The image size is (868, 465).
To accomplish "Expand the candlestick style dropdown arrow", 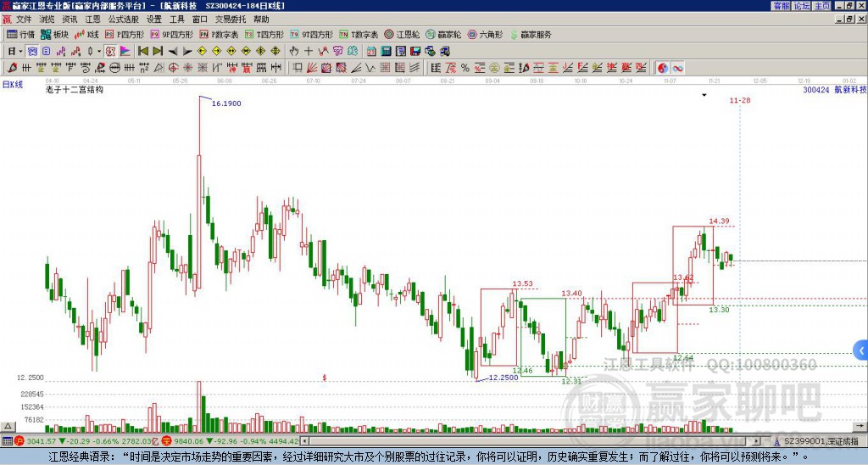I will coord(98,51).
